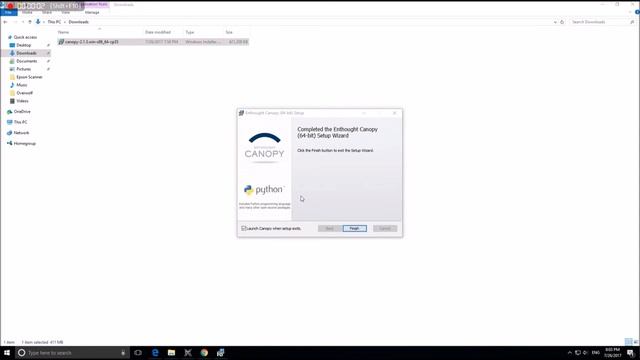The image size is (640, 360).
Task: Click the OneDrive cloud icon
Action: [x=9, y=111]
